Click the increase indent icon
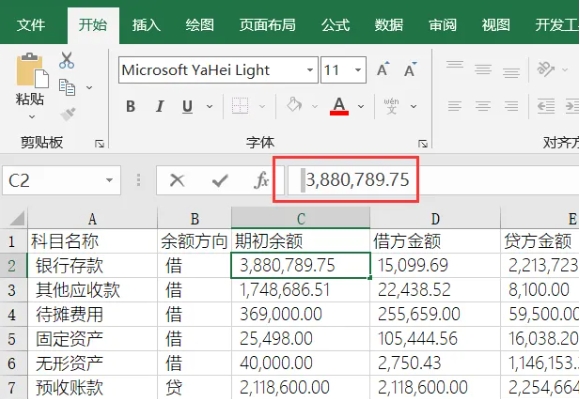Screen dimensions: 580x399 (572, 106)
